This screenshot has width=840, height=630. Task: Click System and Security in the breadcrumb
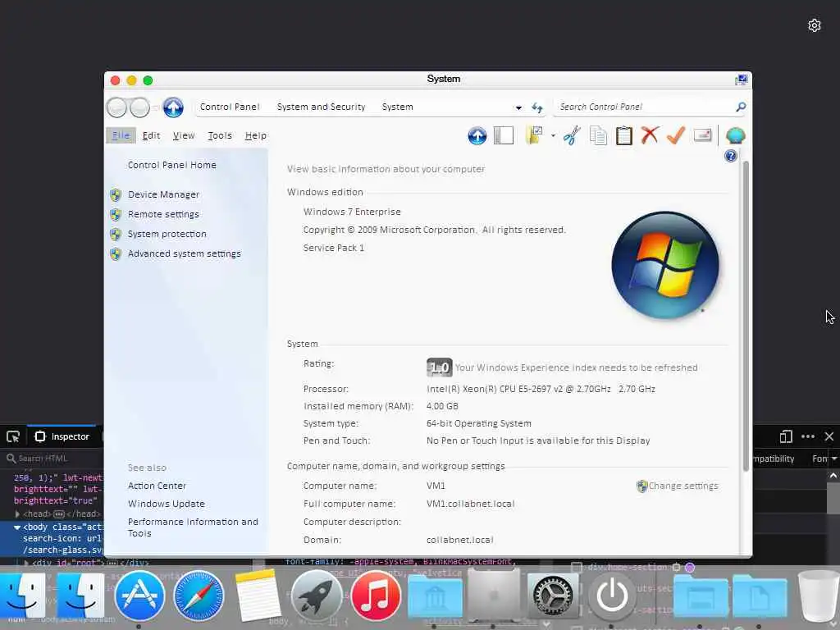(x=321, y=107)
